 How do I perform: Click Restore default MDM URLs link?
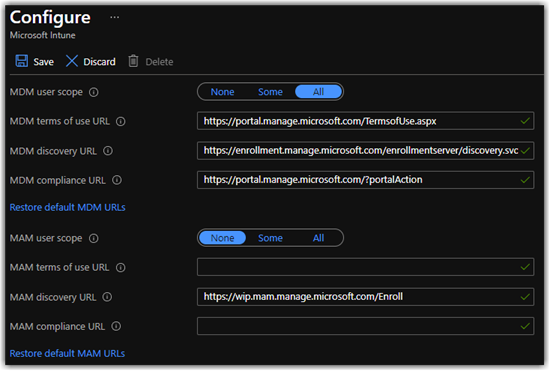point(67,207)
